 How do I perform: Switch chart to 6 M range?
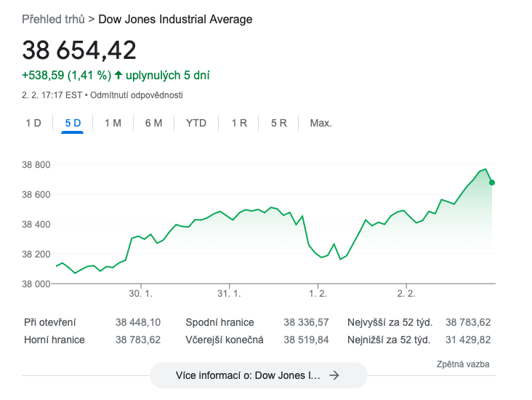pos(153,123)
